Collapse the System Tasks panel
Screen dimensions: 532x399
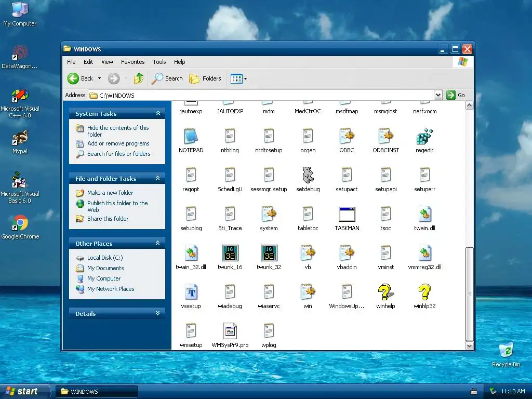[x=158, y=113]
